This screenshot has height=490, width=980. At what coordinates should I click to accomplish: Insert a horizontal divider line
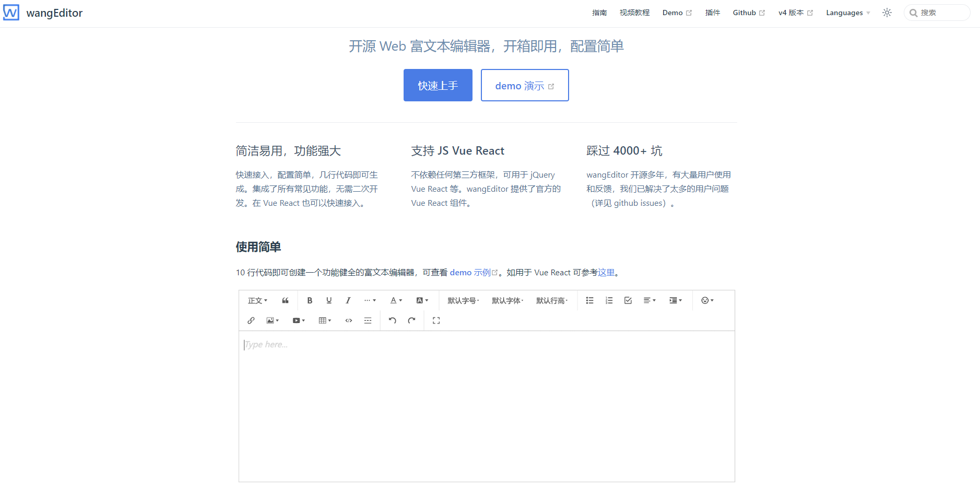tap(368, 320)
